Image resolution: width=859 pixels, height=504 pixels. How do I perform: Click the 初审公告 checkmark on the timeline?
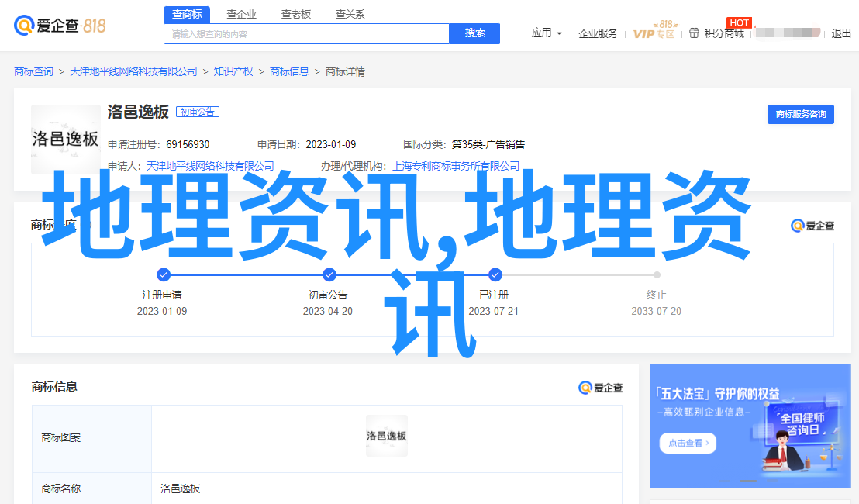point(329,274)
